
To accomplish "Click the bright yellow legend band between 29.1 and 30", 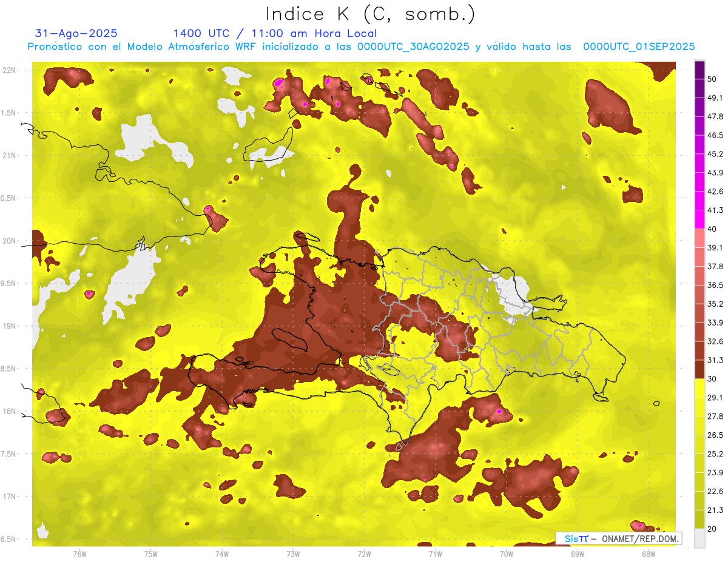I will [699, 388].
